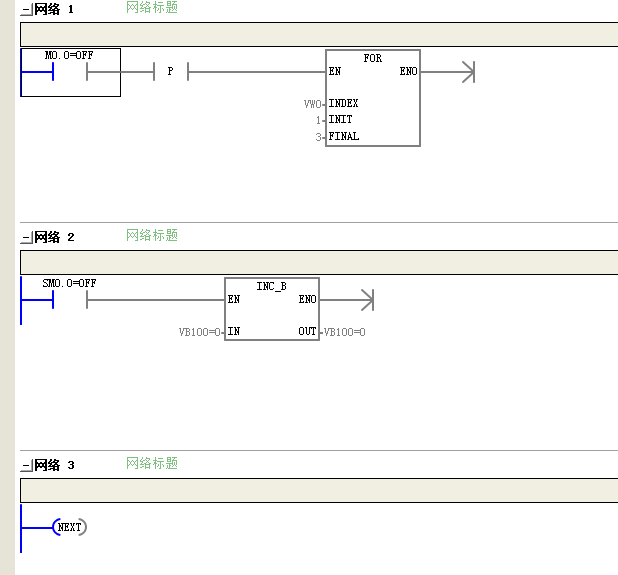
Task: Click the VB100=0 IN operand
Action: coord(199,332)
